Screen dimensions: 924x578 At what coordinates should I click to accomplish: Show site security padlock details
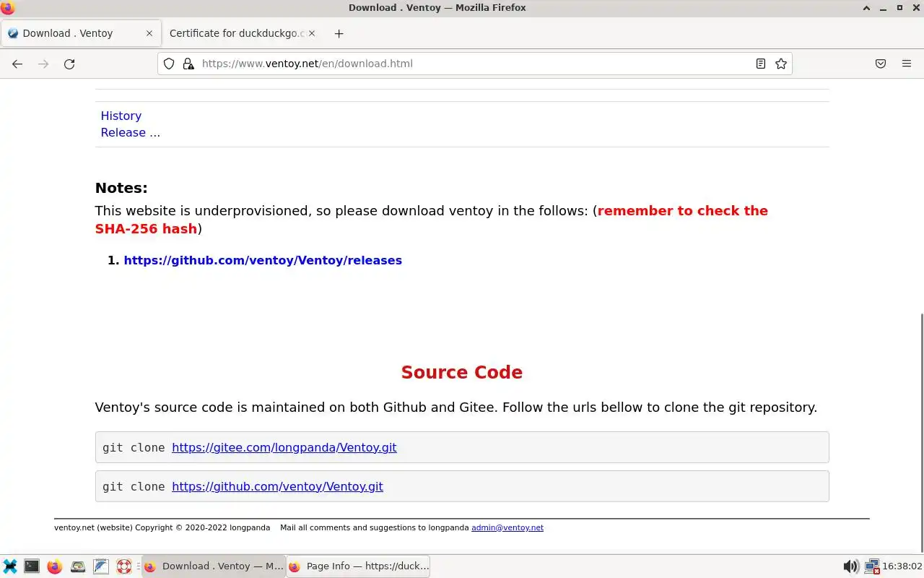pos(188,64)
